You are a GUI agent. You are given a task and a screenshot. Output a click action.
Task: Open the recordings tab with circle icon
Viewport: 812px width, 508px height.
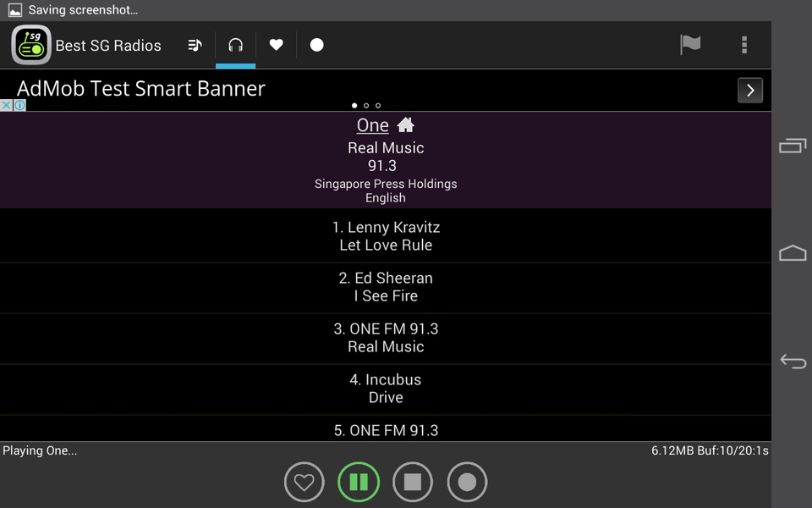[316, 45]
